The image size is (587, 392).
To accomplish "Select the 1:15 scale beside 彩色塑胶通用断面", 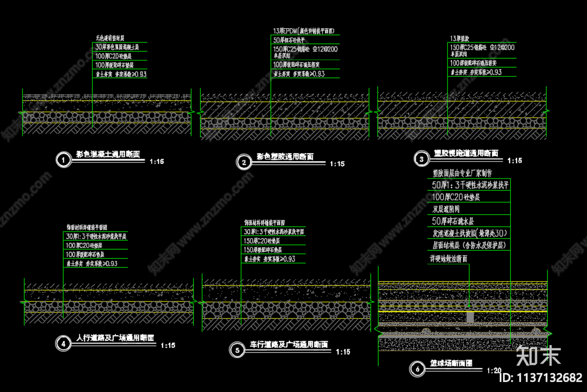I will coord(337,164).
